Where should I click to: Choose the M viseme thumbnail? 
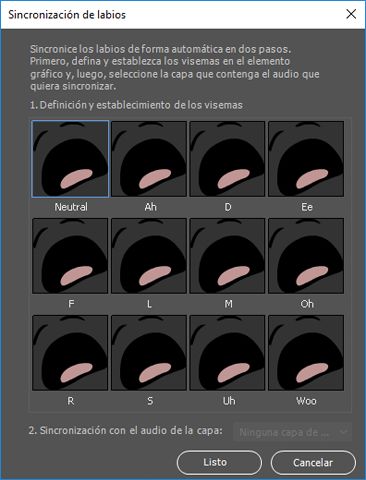(227, 256)
